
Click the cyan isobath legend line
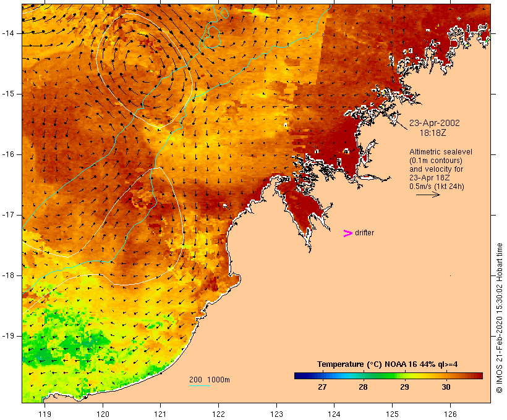[x=200, y=385]
